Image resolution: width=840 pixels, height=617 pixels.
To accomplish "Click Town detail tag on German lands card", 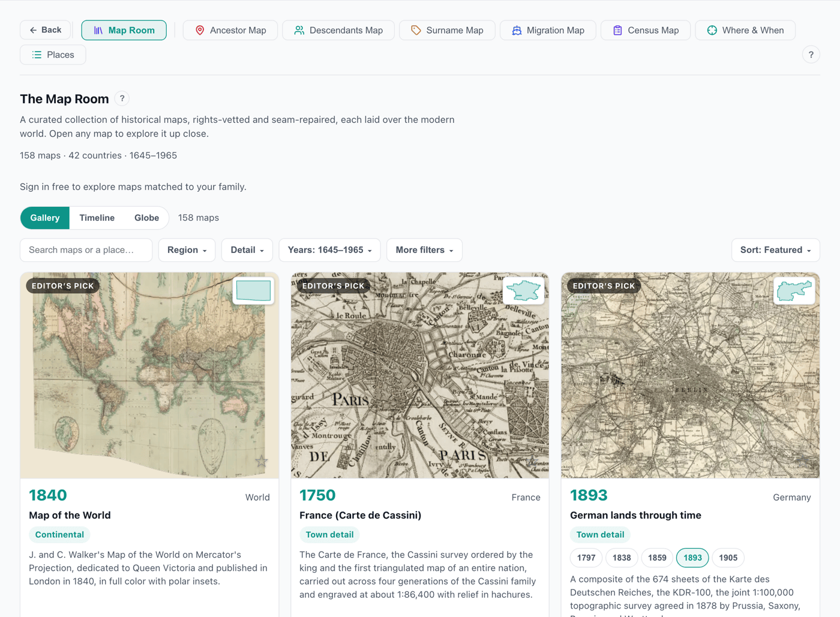I will 600,534.
